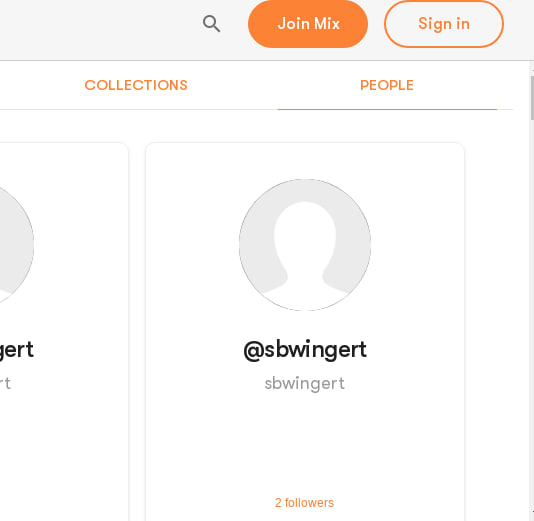Open the @sbwingert profile handle
The height and width of the screenshot is (521, 534).
(305, 350)
